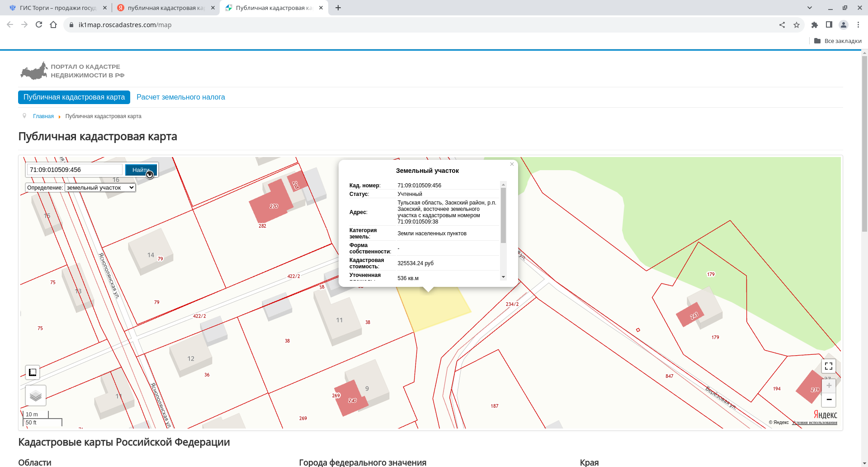
Task: Close the Земельный участок info popup
Action: click(x=512, y=164)
